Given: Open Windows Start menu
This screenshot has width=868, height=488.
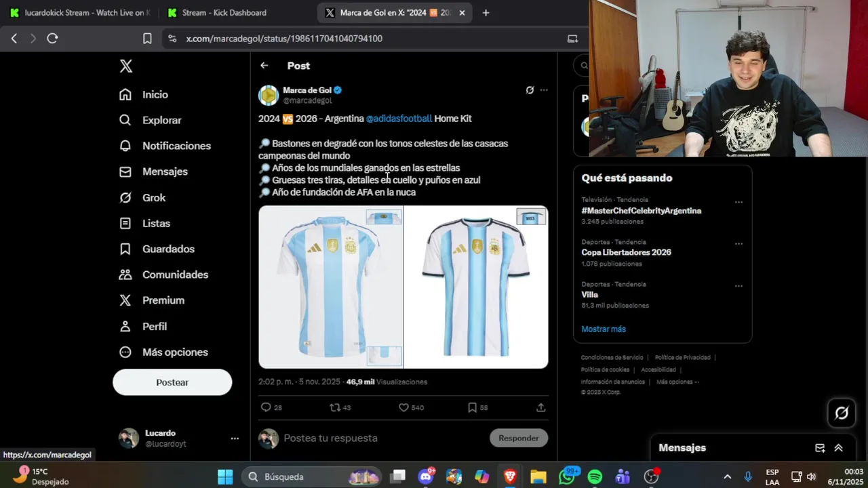Looking at the screenshot, I should pyautogui.click(x=225, y=476).
